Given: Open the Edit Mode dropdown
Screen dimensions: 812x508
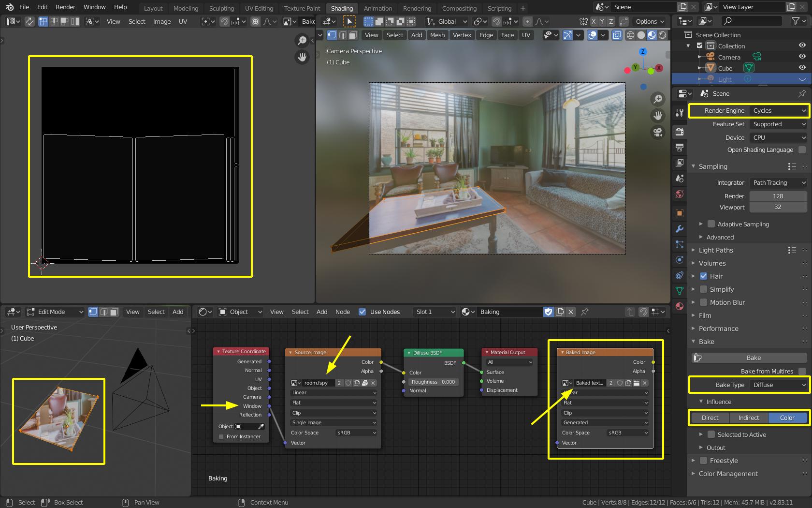Looking at the screenshot, I should click(x=55, y=312).
